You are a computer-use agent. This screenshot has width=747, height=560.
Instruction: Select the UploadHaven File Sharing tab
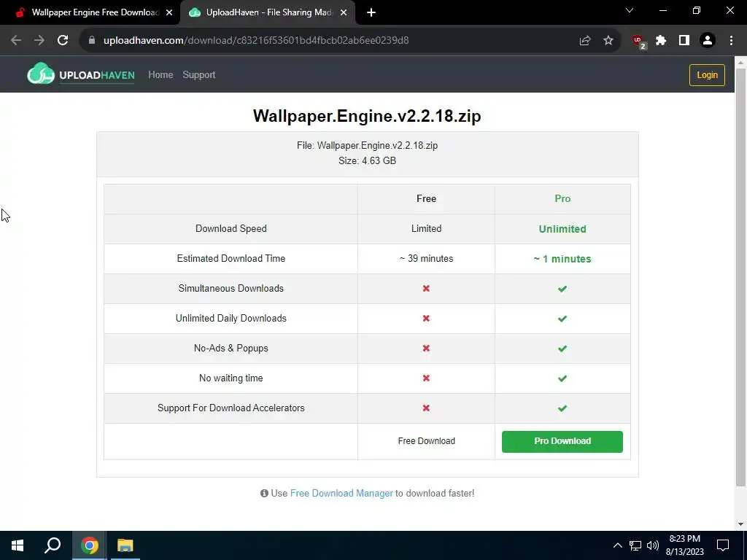(x=268, y=13)
